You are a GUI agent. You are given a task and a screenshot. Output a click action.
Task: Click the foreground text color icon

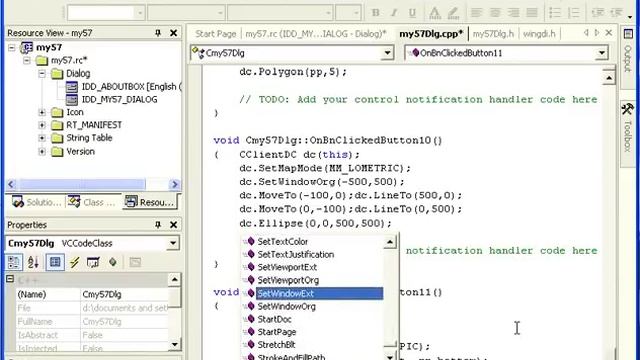[x=435, y=13]
